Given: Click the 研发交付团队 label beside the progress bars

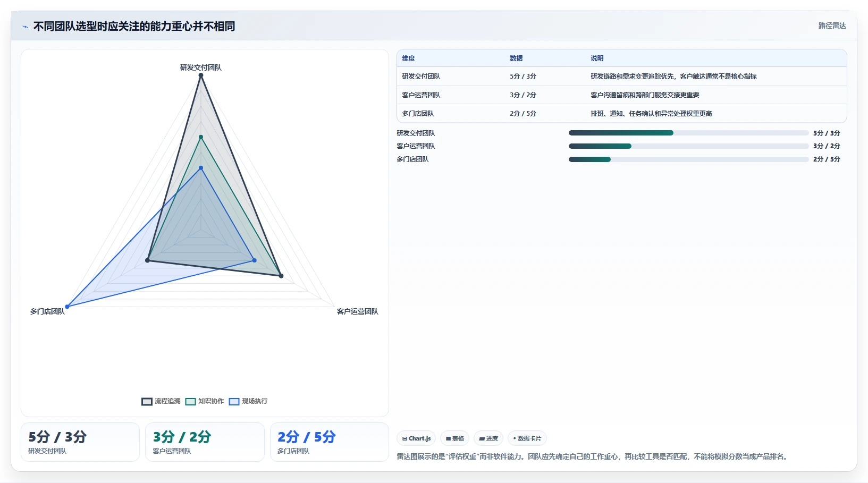Looking at the screenshot, I should coord(416,133).
